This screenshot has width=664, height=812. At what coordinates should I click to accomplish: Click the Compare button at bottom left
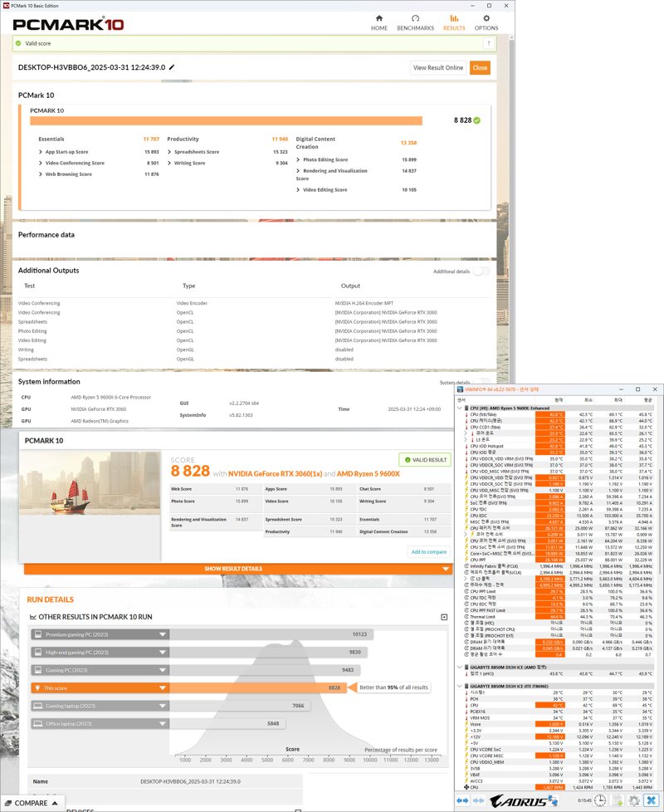tap(32, 803)
